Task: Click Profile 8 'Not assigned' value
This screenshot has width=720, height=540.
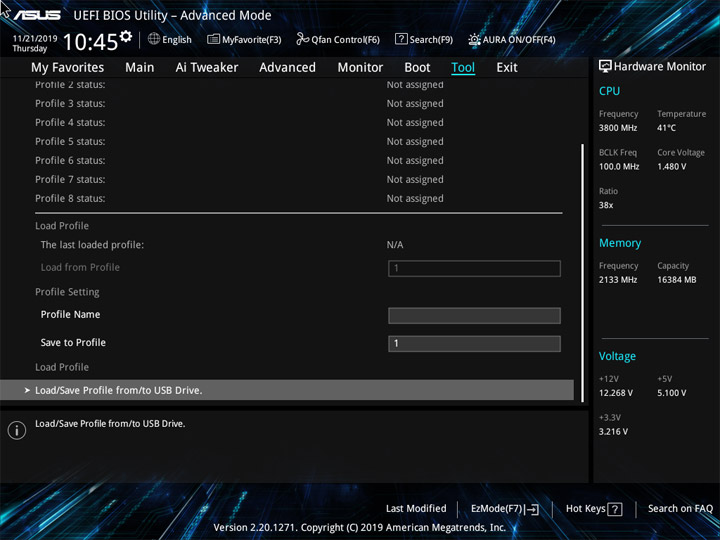Action: (x=415, y=199)
